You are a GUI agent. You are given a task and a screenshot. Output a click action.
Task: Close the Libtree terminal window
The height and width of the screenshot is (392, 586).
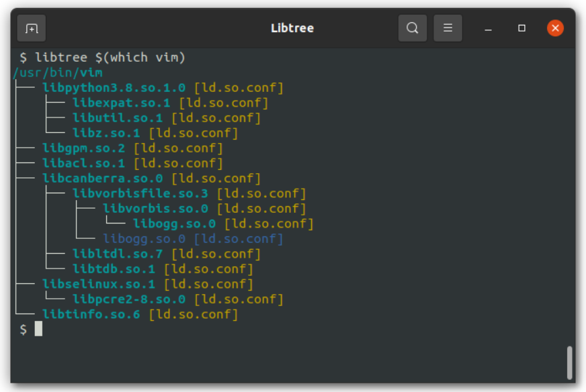555,28
